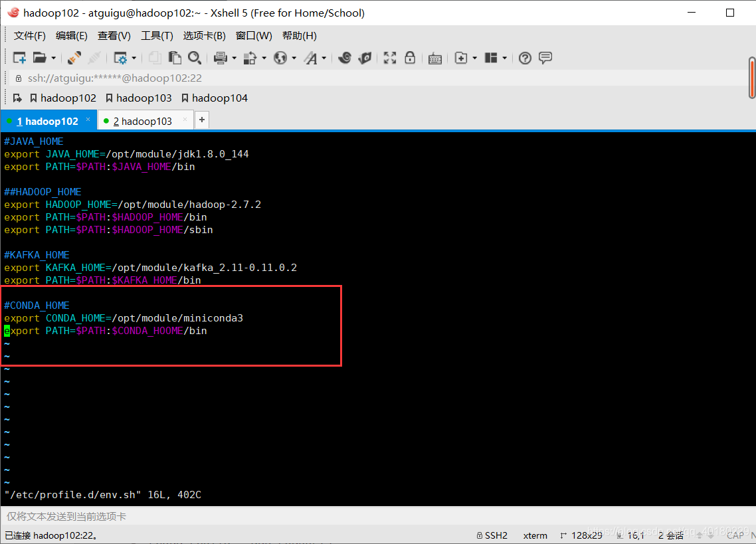Open the 工具(T) menu
This screenshot has height=544, width=756.
coord(157,36)
